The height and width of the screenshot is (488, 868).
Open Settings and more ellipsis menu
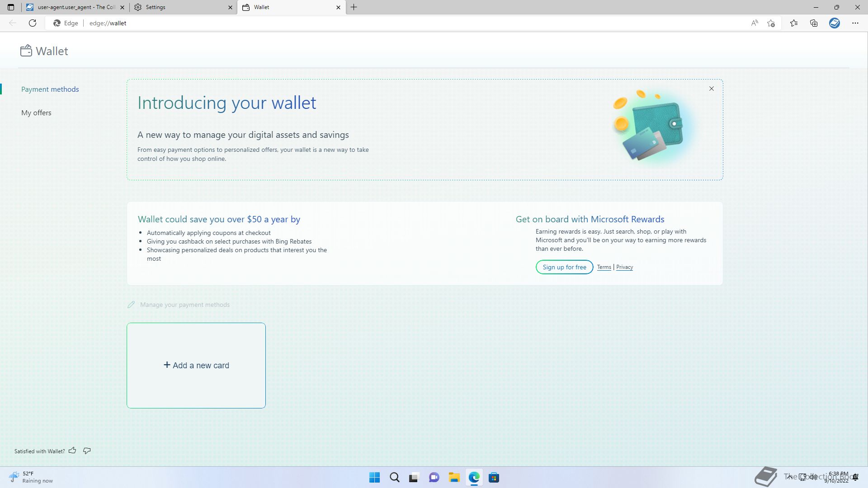click(x=855, y=23)
